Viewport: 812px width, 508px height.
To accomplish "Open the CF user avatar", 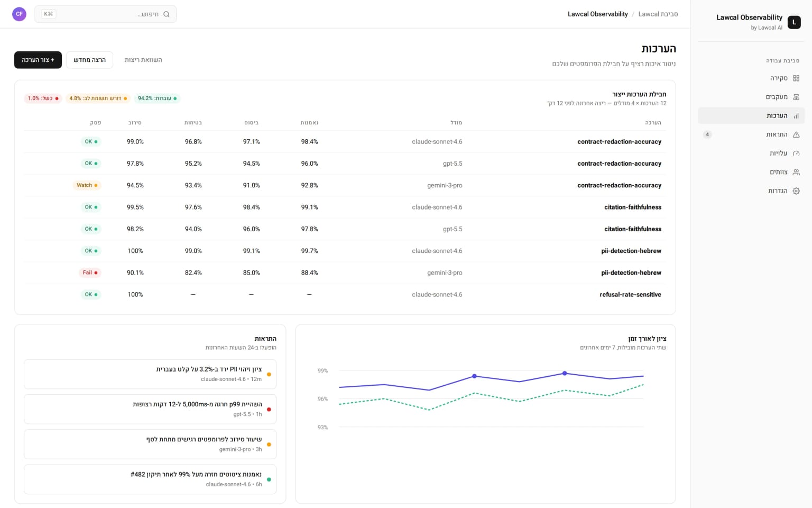I will [x=19, y=14].
